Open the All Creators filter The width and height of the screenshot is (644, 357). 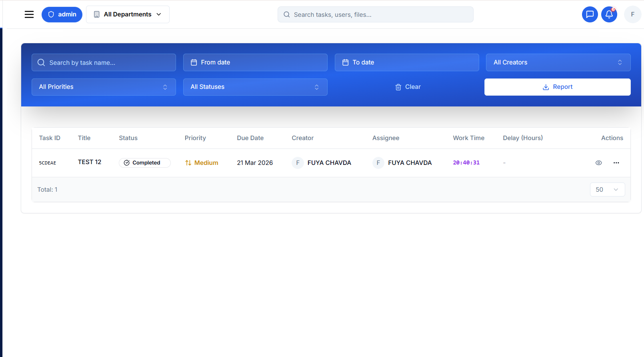coord(558,62)
